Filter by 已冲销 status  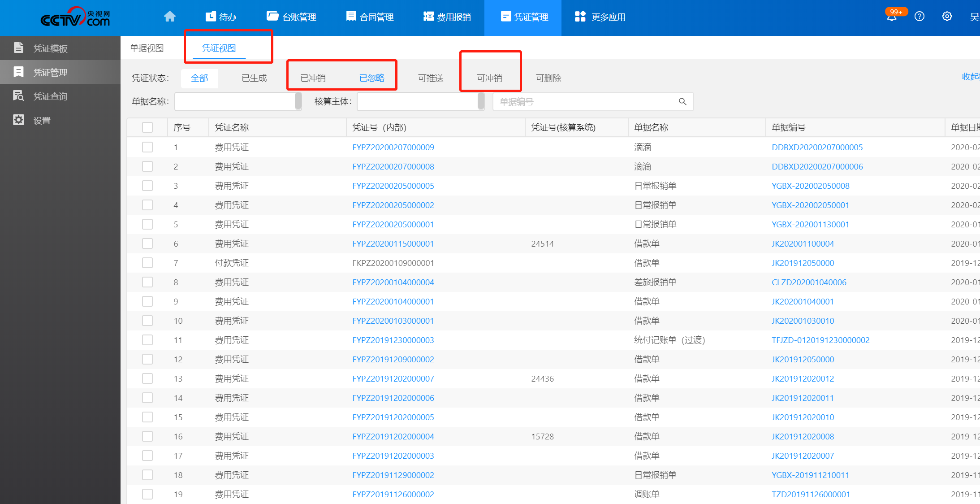[x=313, y=78]
